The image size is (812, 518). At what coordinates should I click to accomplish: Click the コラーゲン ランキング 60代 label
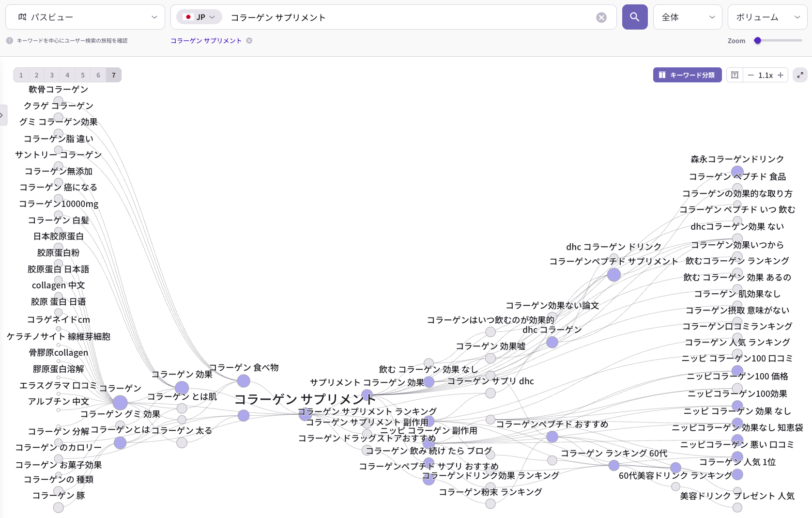pos(614,453)
